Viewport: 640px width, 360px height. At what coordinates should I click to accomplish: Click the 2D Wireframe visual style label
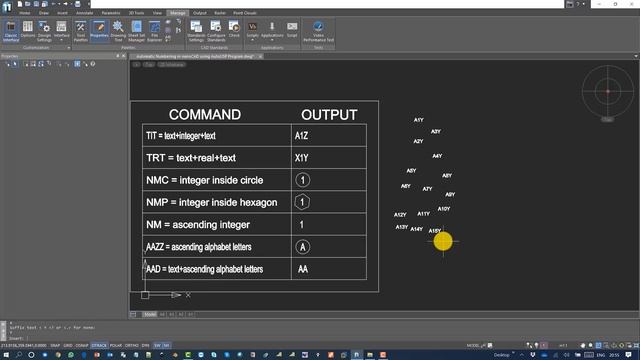(172, 65)
